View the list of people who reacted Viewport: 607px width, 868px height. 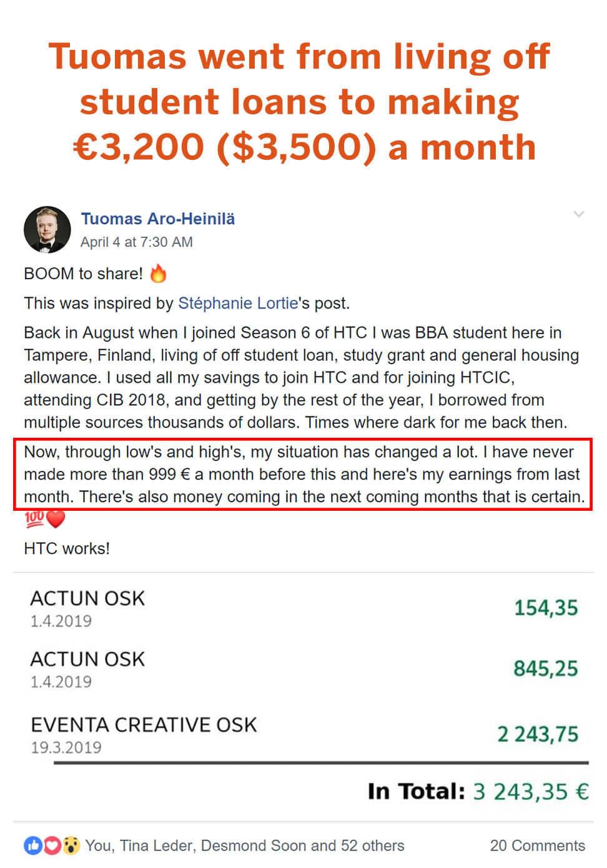[245, 846]
